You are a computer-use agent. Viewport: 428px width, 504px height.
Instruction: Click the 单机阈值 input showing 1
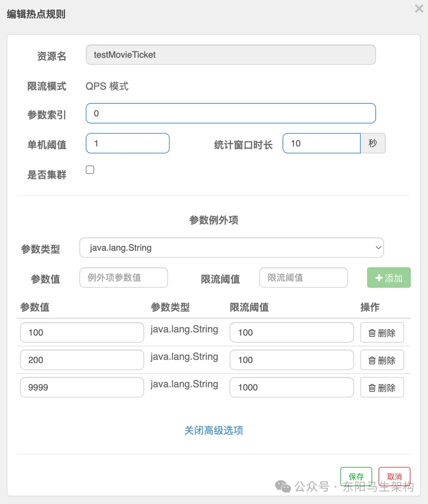pyautogui.click(x=127, y=143)
